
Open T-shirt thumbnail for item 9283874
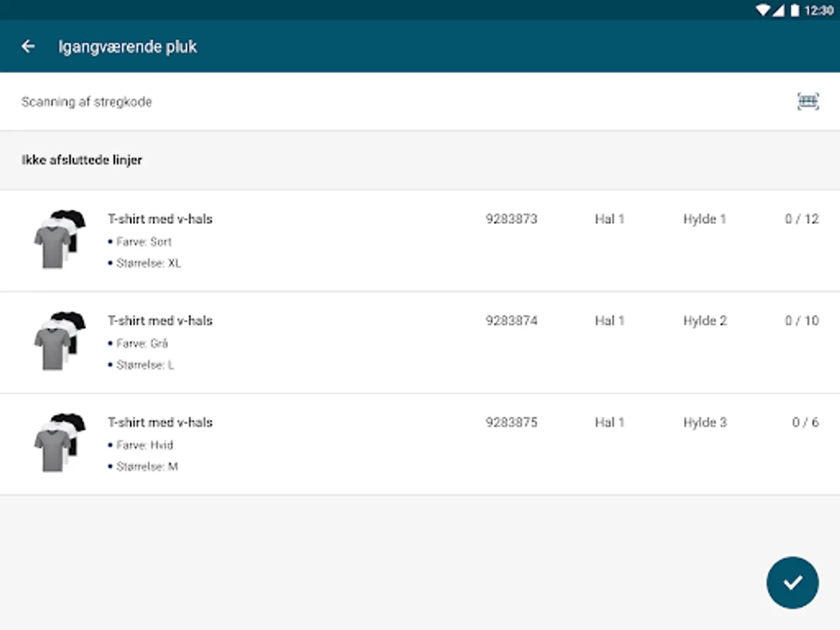(59, 340)
